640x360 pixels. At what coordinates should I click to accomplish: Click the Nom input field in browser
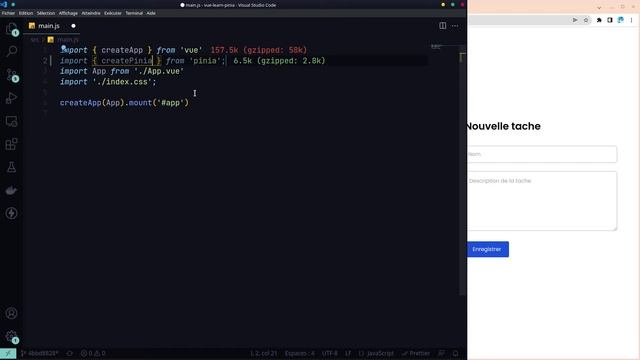tap(542, 154)
